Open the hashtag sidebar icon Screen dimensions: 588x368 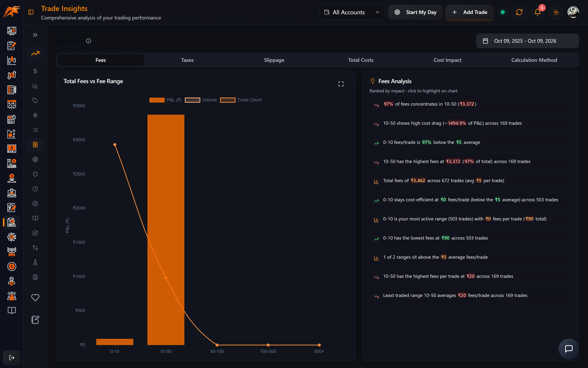(x=35, y=115)
